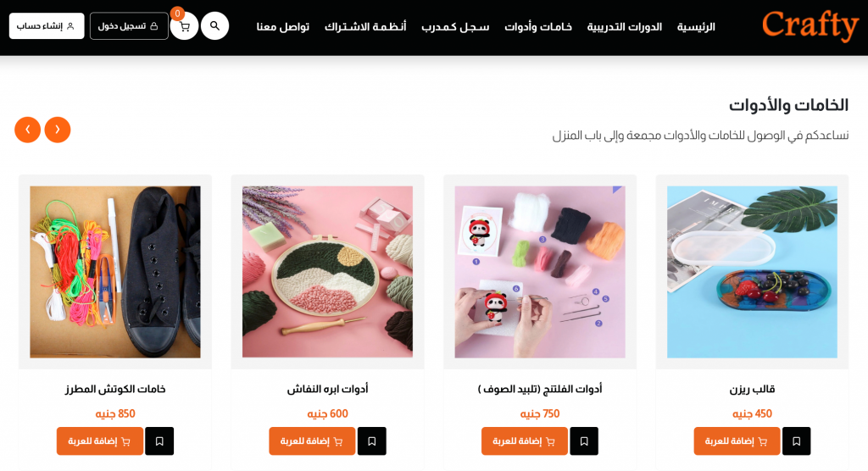Open the الرئيسية menu item

(696, 26)
